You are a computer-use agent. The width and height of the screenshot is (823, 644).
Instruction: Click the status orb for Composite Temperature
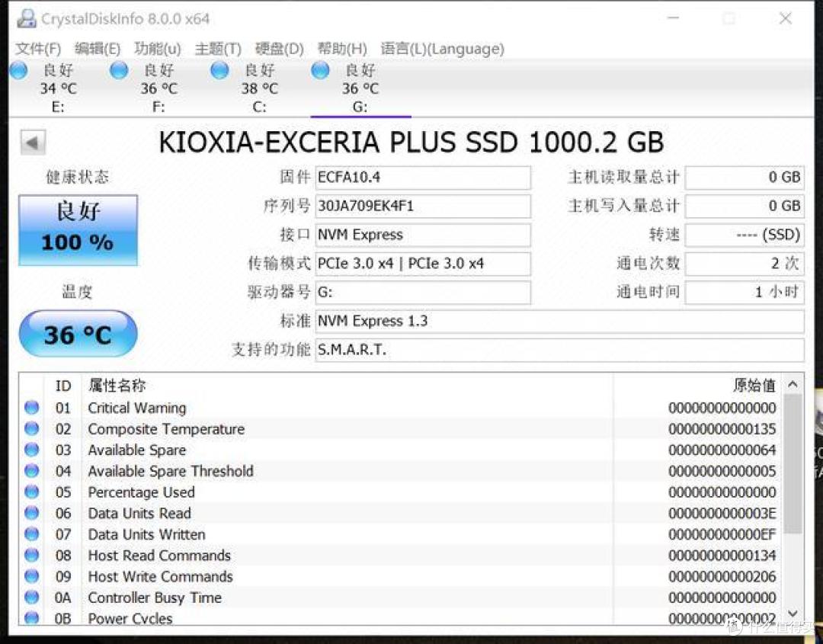point(32,429)
